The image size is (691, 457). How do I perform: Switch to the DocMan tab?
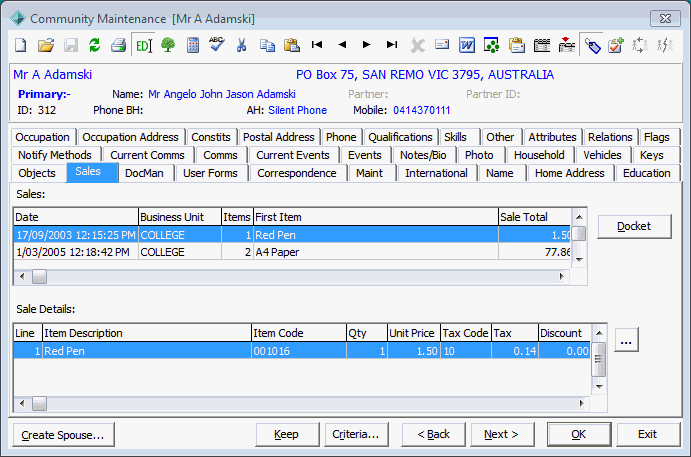(x=144, y=173)
